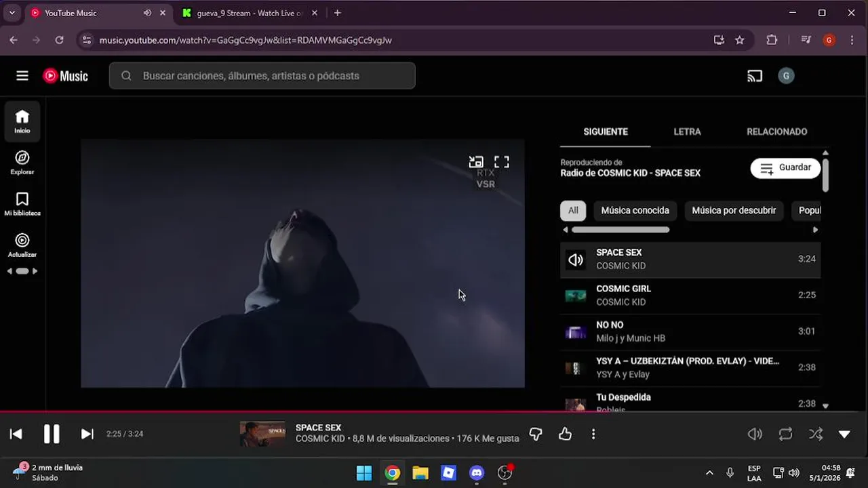The height and width of the screenshot is (488, 868).
Task: Switch to the SIGUIENTE tab
Action: [606, 131]
